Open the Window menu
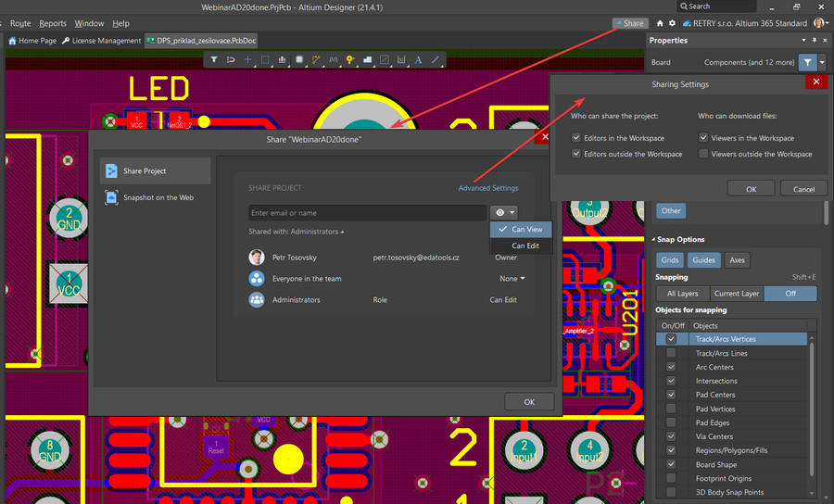 tap(89, 23)
